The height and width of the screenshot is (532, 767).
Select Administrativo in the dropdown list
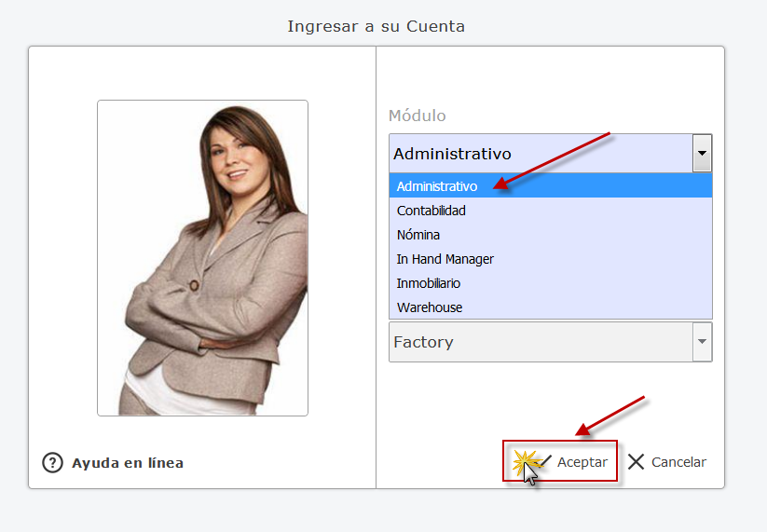tap(550, 185)
